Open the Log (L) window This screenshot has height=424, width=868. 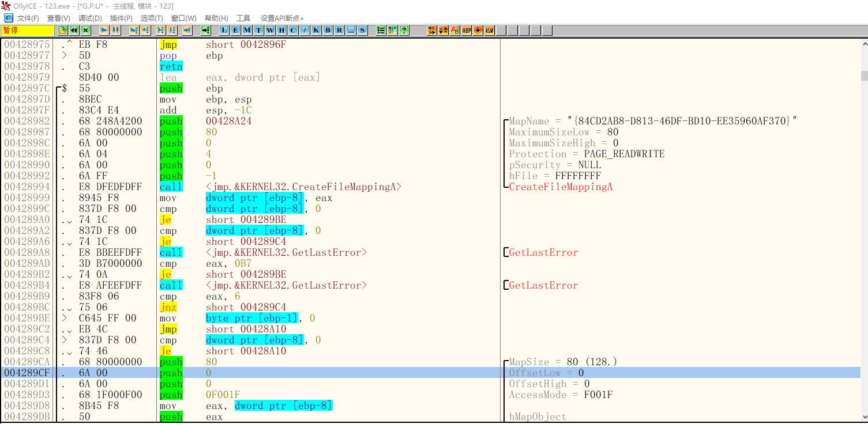tap(224, 31)
